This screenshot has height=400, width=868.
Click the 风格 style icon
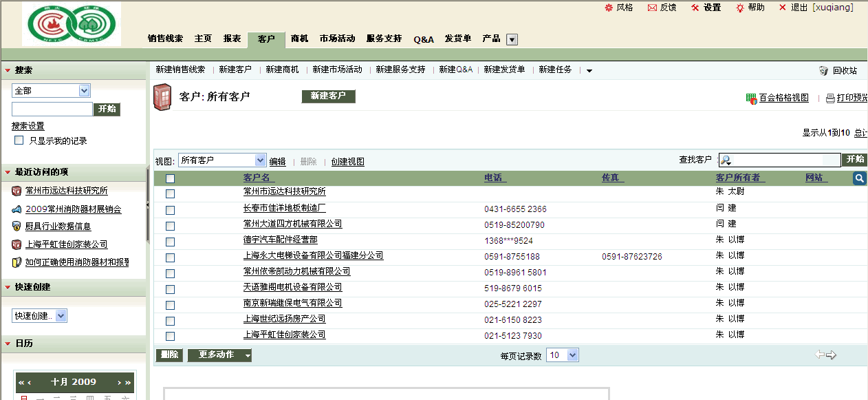point(608,8)
